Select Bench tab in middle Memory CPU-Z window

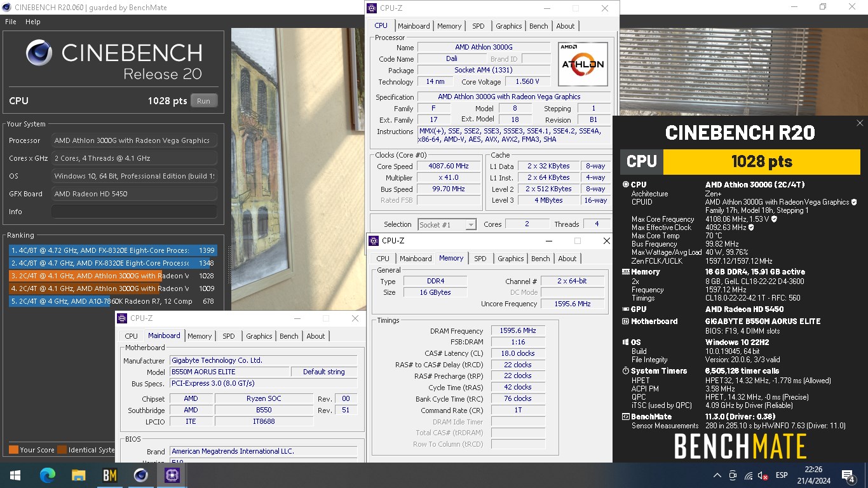coord(541,259)
